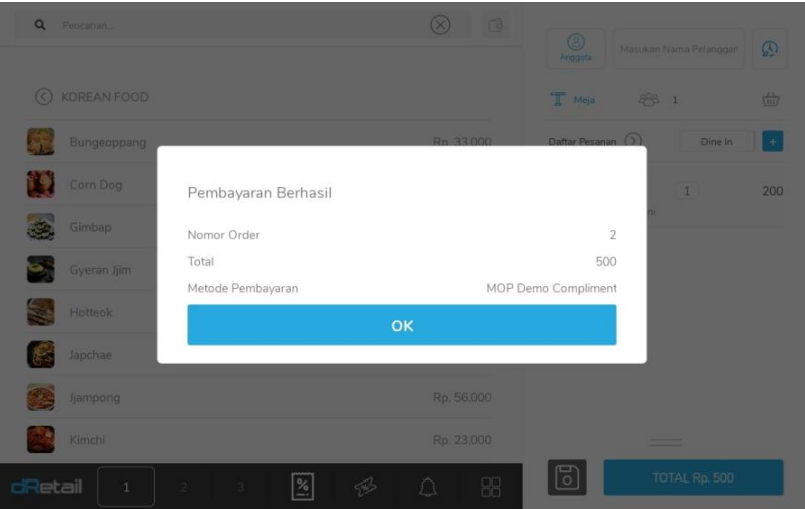
Task: Save order with floppy disk icon
Action: coord(567,477)
